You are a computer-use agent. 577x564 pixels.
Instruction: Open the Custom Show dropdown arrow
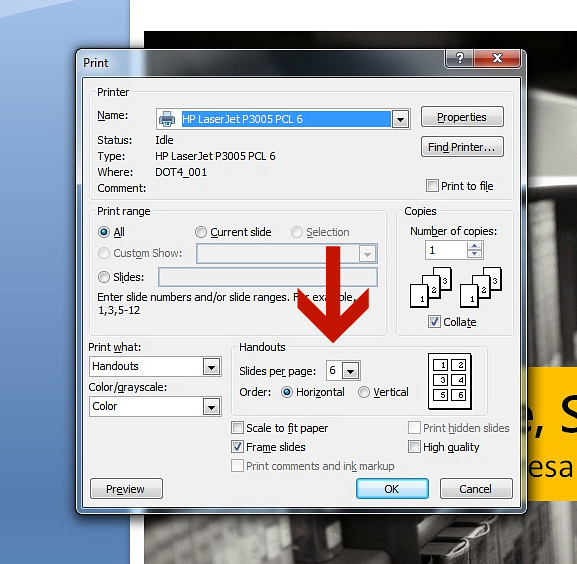point(367,254)
